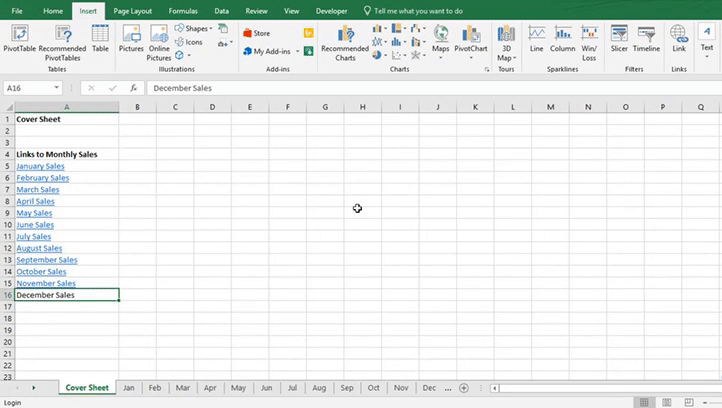The height and width of the screenshot is (408, 722).
Task: Open the September Sales link
Action: (46, 260)
